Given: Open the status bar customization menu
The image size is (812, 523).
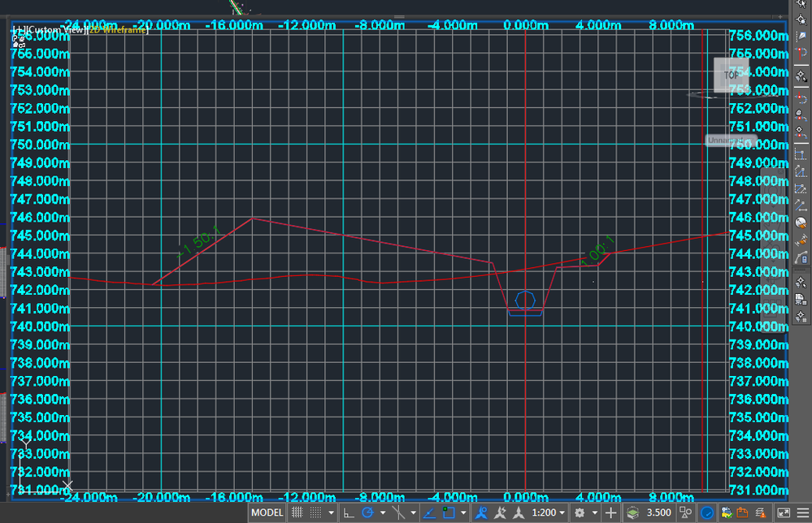Looking at the screenshot, I should pyautogui.click(x=803, y=512).
